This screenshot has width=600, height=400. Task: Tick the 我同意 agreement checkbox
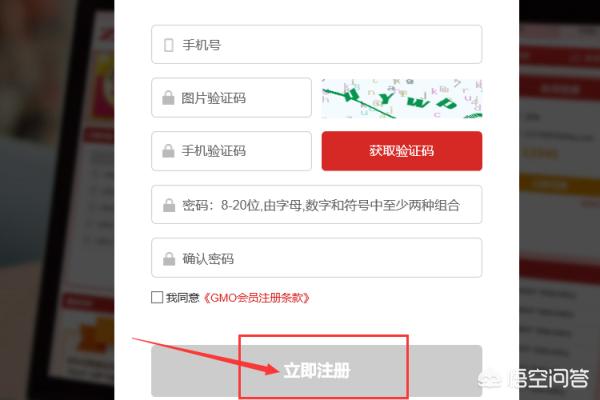(157, 297)
